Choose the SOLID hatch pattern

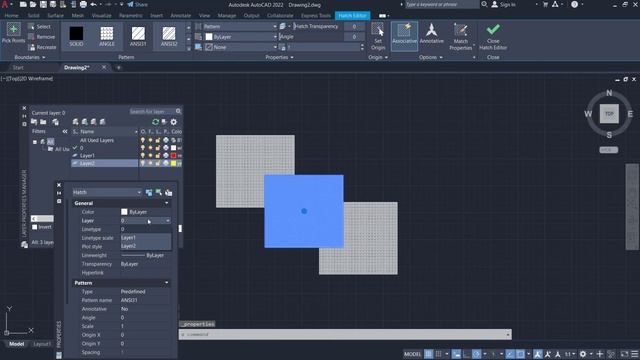[76, 36]
